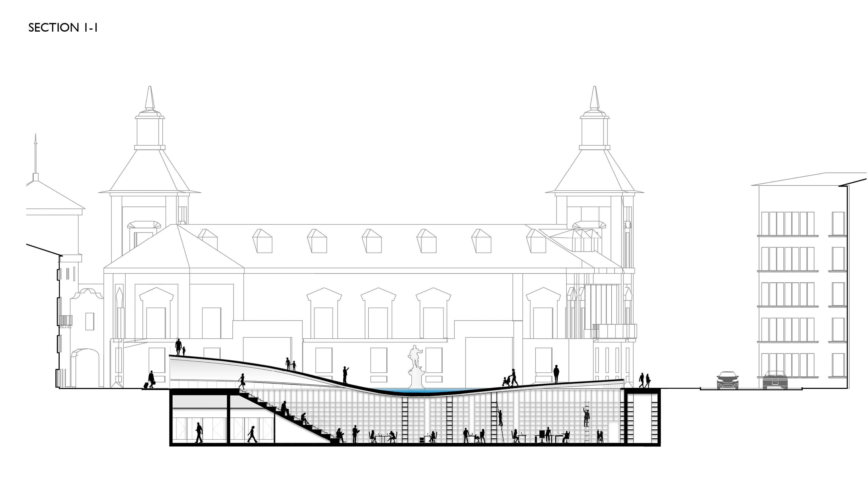Select the left car on the street
This screenshot has width=868, height=488.
[x=728, y=380]
